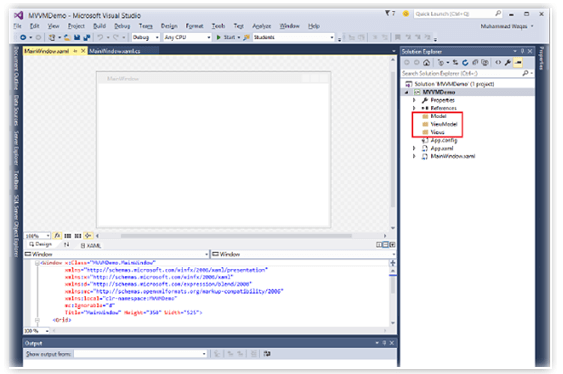563x374 pixels.
Task: Click the notifications flag icon in title bar
Action: 388,13
